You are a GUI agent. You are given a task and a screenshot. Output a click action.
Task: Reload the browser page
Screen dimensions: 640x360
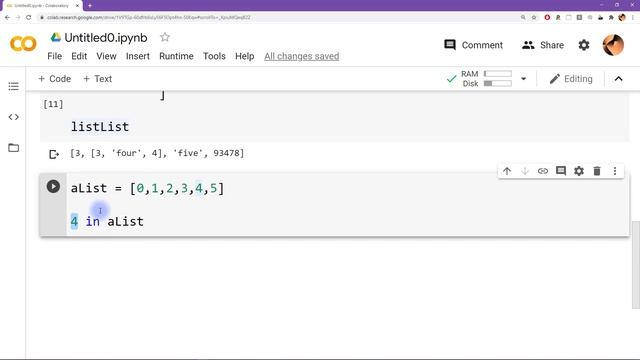click(x=29, y=18)
